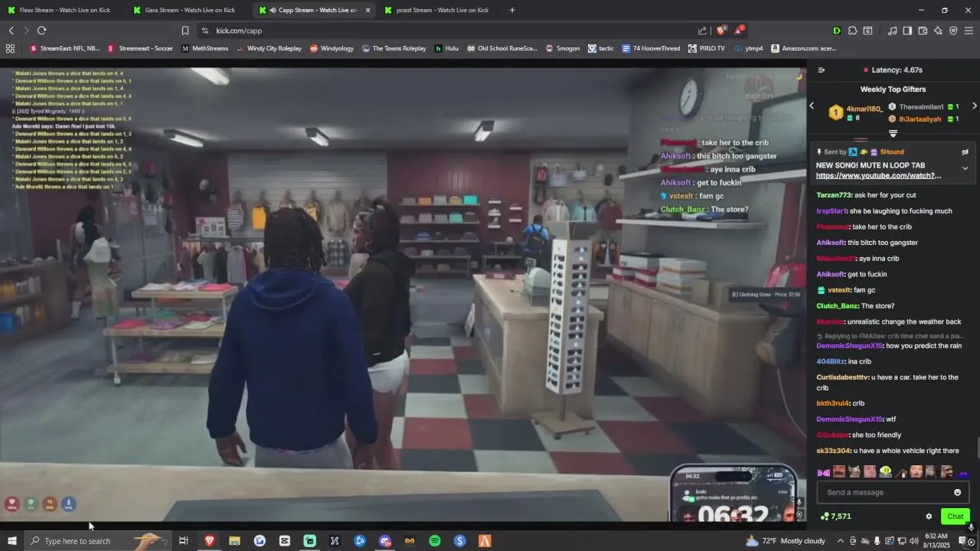Screen dimensions: 980x551
Task: Hide the pinned message eye icon
Action: coord(965,152)
